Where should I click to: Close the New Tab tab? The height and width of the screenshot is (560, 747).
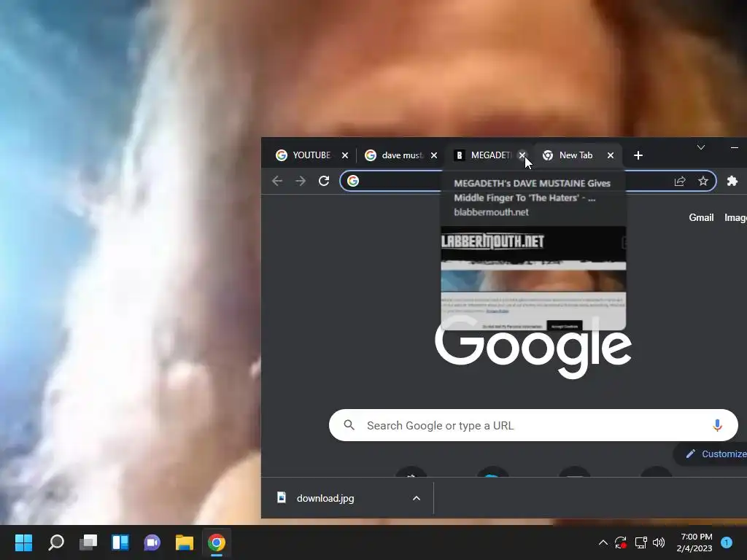611,155
